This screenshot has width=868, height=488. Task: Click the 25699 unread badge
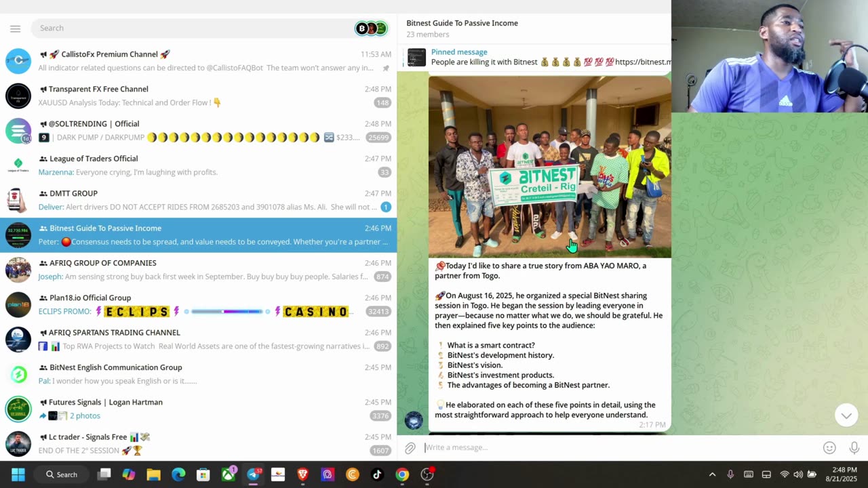point(378,138)
